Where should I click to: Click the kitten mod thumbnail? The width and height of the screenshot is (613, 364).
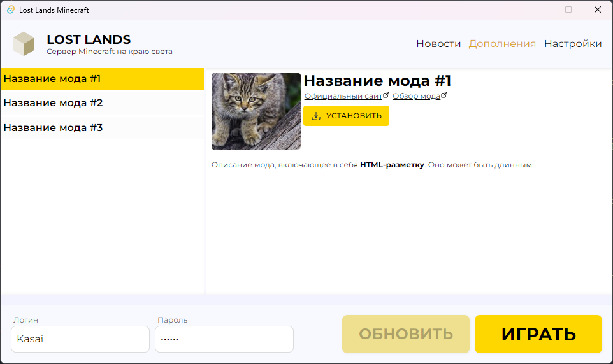(256, 111)
